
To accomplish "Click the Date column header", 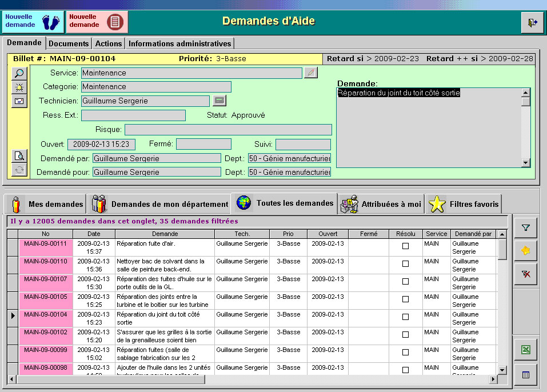I will point(94,234).
